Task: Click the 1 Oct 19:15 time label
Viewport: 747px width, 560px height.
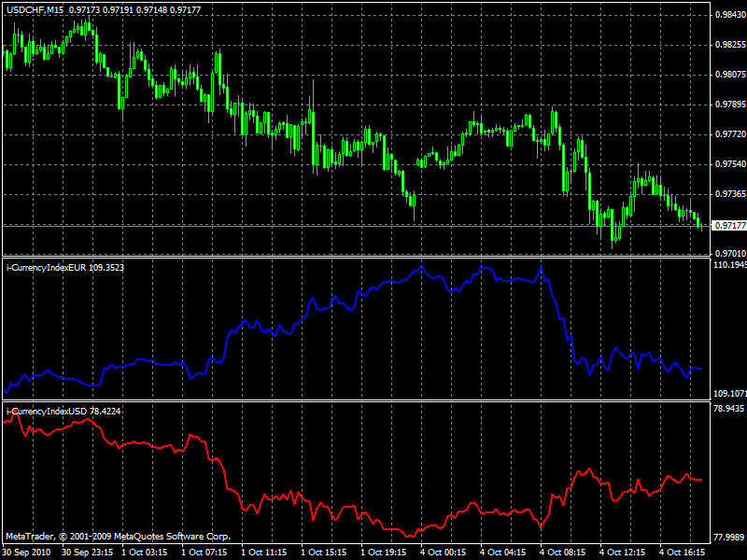Action: tap(384, 553)
